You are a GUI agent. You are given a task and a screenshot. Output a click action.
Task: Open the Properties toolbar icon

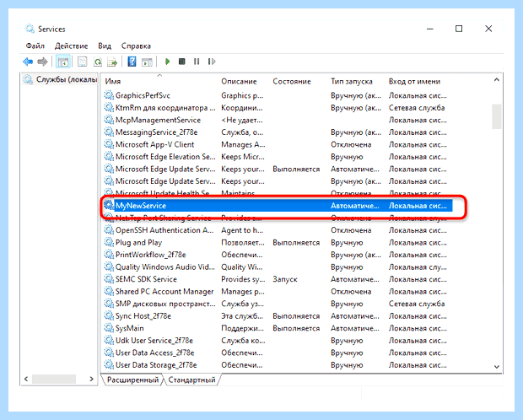click(82, 62)
